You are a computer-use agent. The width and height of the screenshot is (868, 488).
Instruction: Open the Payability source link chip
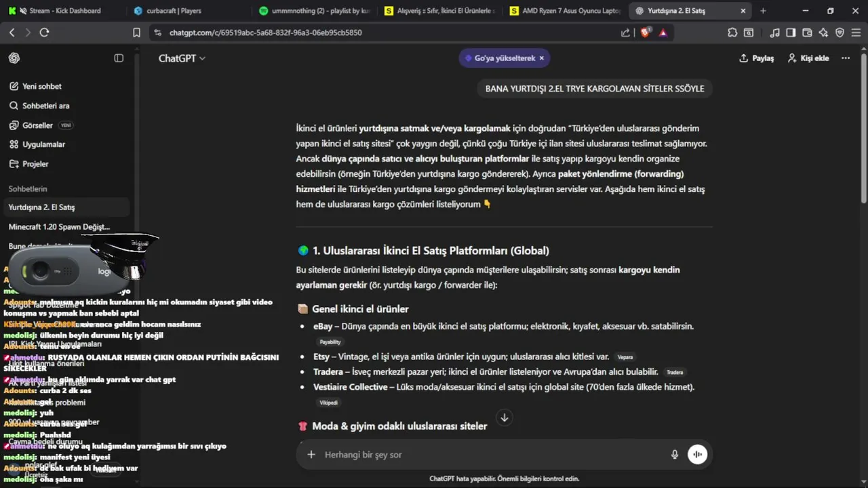tap(330, 342)
